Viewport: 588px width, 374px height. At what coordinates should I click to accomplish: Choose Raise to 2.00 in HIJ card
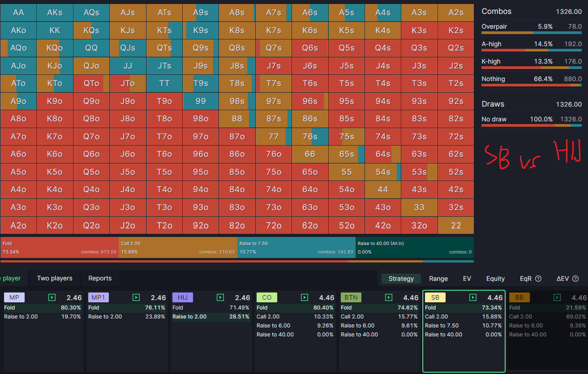pyautogui.click(x=211, y=317)
